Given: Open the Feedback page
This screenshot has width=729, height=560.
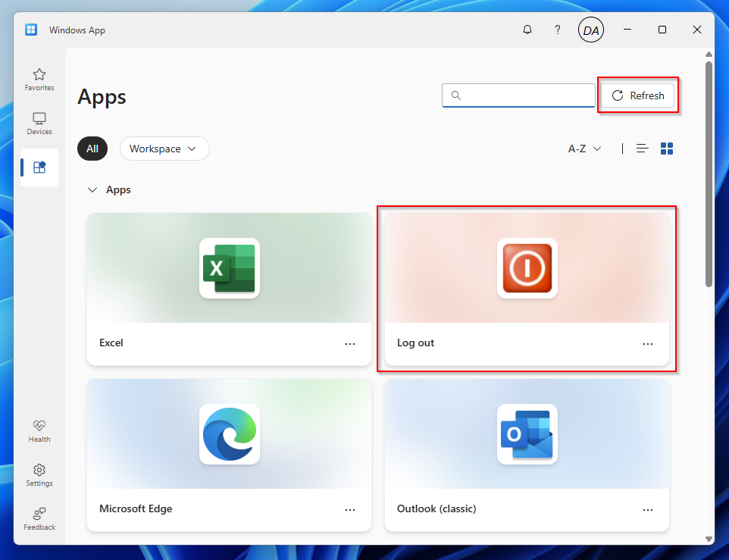Looking at the screenshot, I should [39, 519].
